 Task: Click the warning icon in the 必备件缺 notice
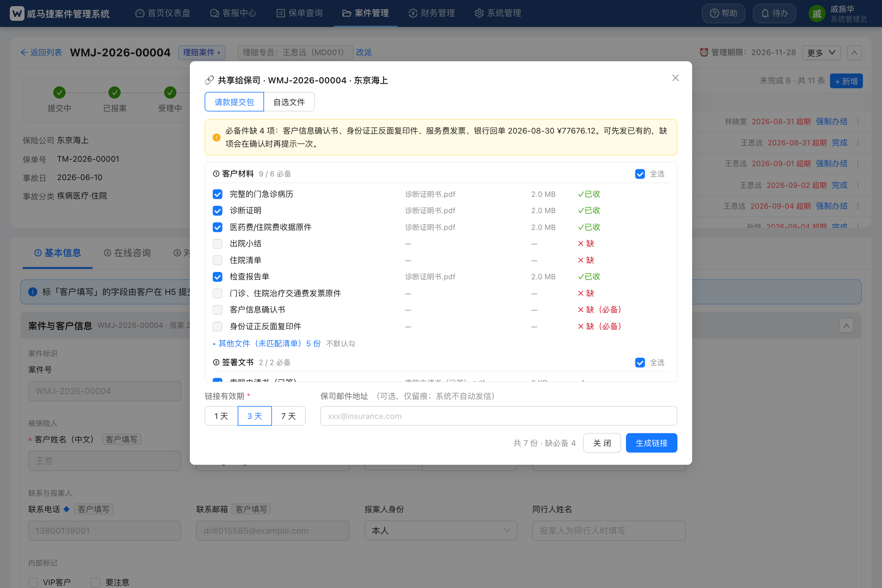216,138
